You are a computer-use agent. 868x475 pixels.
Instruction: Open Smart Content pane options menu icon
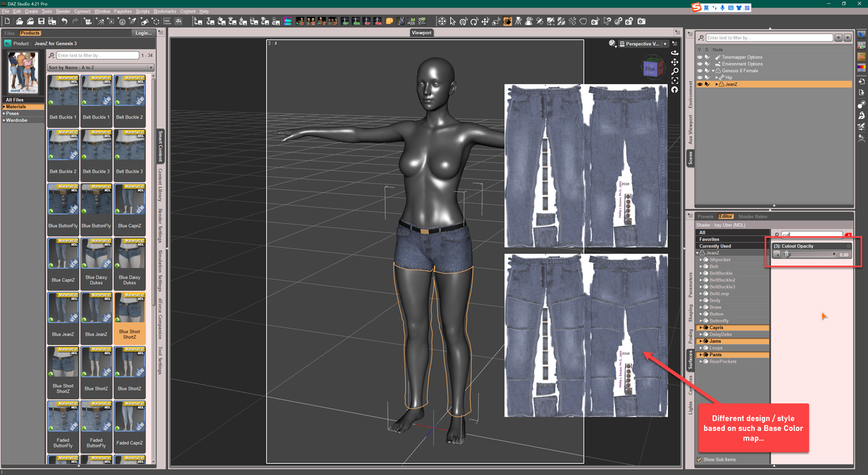coord(161,32)
